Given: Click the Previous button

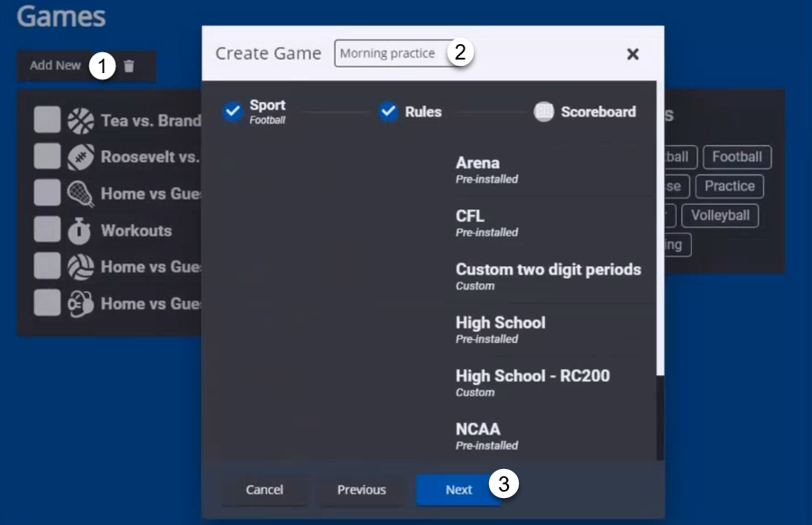Looking at the screenshot, I should 361,490.
